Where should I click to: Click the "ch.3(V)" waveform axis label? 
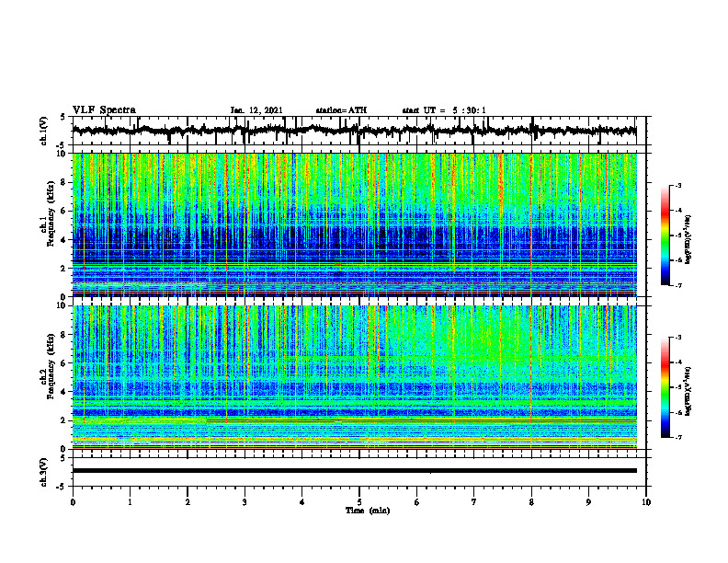tap(43, 472)
